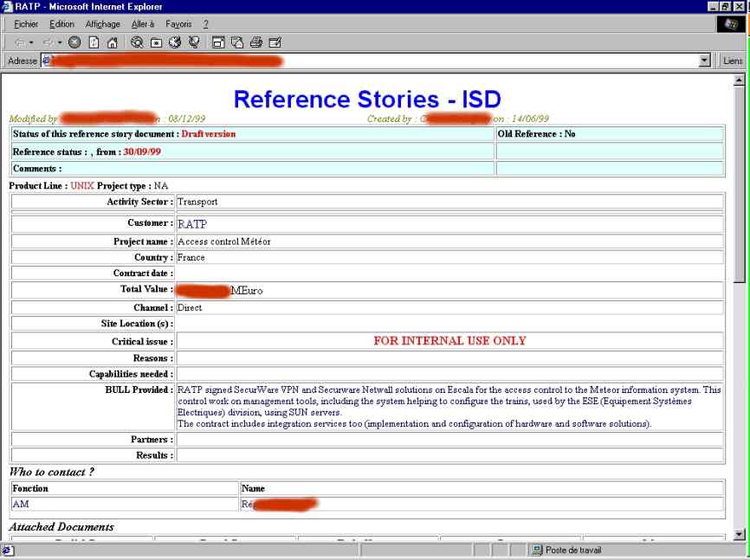Expand the Adresse bar dropdown list
This screenshot has height=560, width=750.
(x=705, y=61)
